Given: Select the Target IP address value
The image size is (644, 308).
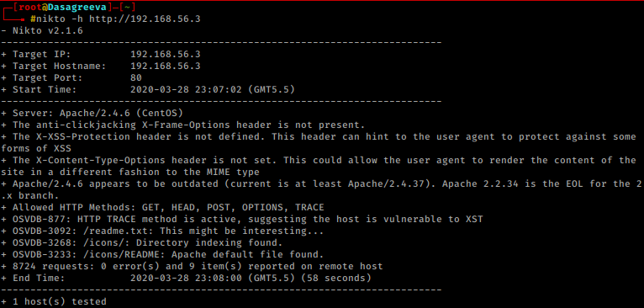Looking at the screenshot, I should [x=165, y=55].
